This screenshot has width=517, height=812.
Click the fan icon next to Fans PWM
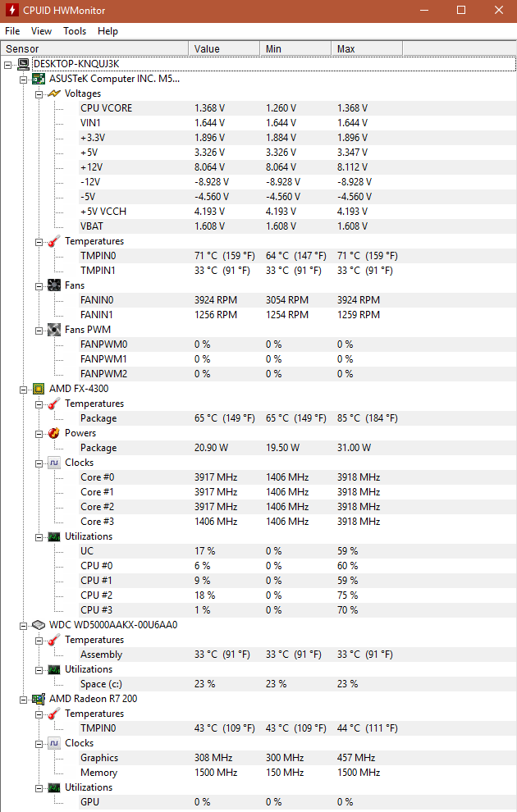tap(54, 330)
